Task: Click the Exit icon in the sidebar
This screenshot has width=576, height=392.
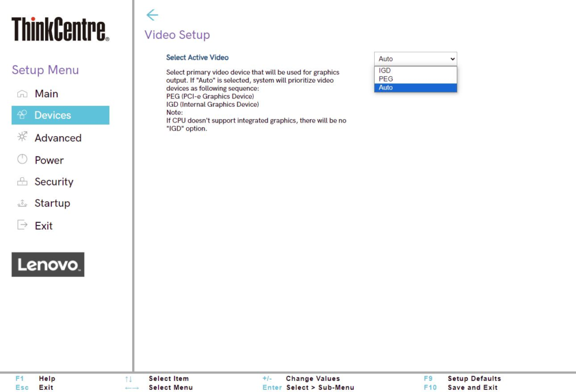Action: tap(22, 226)
